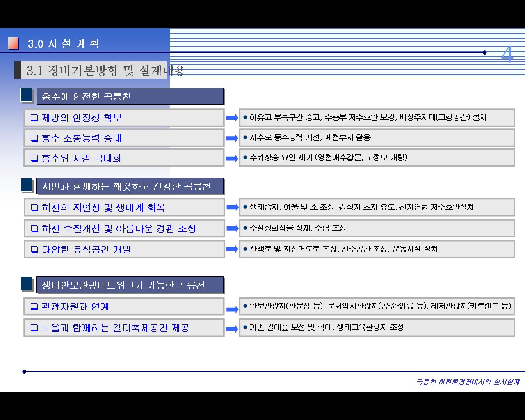This screenshot has width=525, height=420.
Task: Click footer text 곡릉천 하천환경정비사업 실시설계
Action: [x=468, y=382]
